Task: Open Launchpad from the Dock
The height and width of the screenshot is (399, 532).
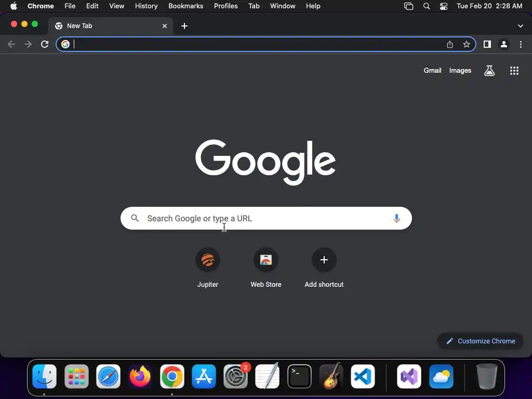Action: (76, 376)
